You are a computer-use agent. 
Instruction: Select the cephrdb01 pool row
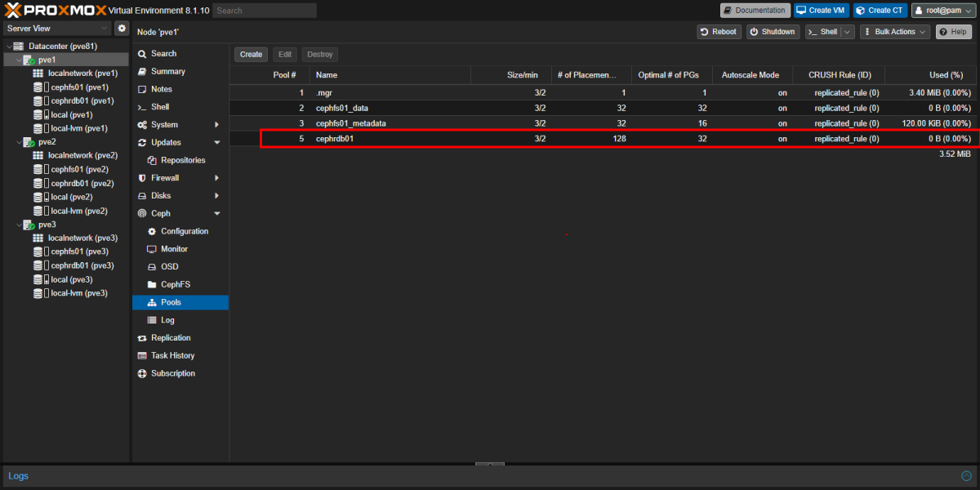pos(603,139)
